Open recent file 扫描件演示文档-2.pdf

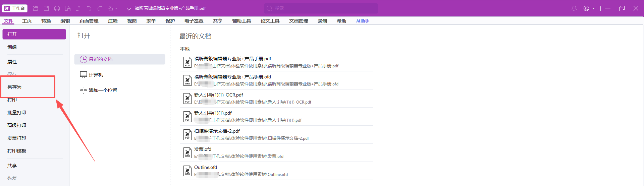click(x=276, y=135)
